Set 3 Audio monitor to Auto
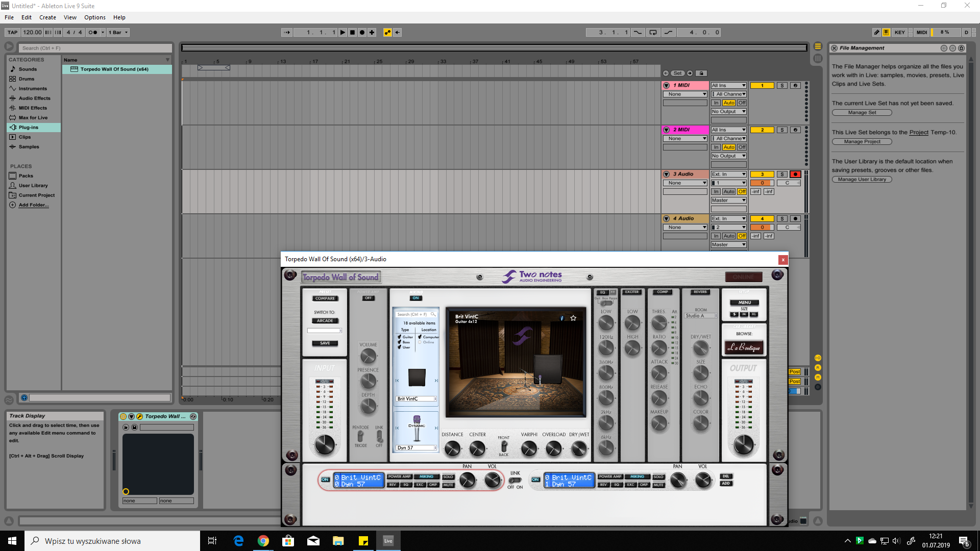Viewport: 980px width, 551px height. click(x=729, y=192)
